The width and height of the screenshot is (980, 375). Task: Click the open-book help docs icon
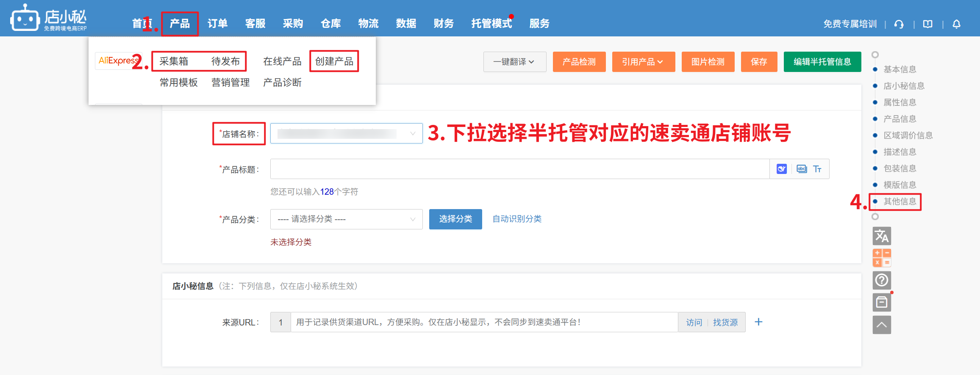(x=927, y=24)
